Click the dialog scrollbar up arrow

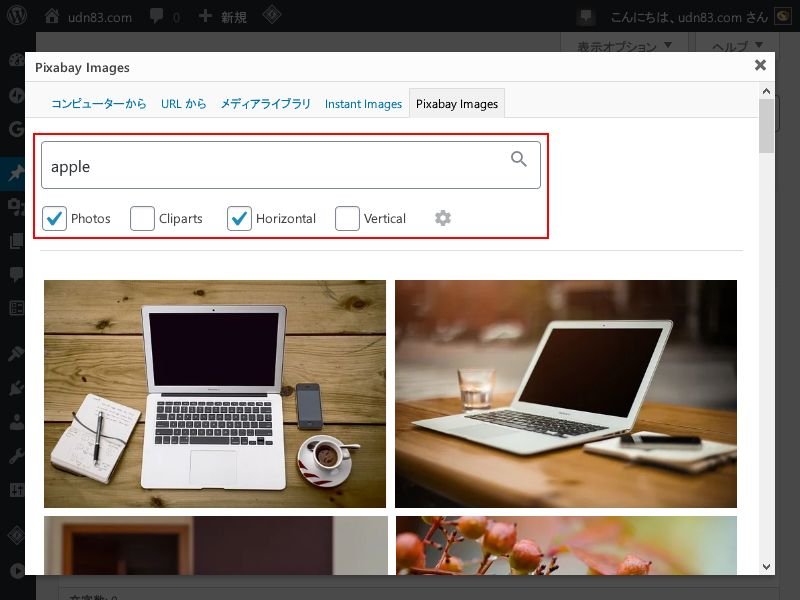pyautogui.click(x=766, y=91)
